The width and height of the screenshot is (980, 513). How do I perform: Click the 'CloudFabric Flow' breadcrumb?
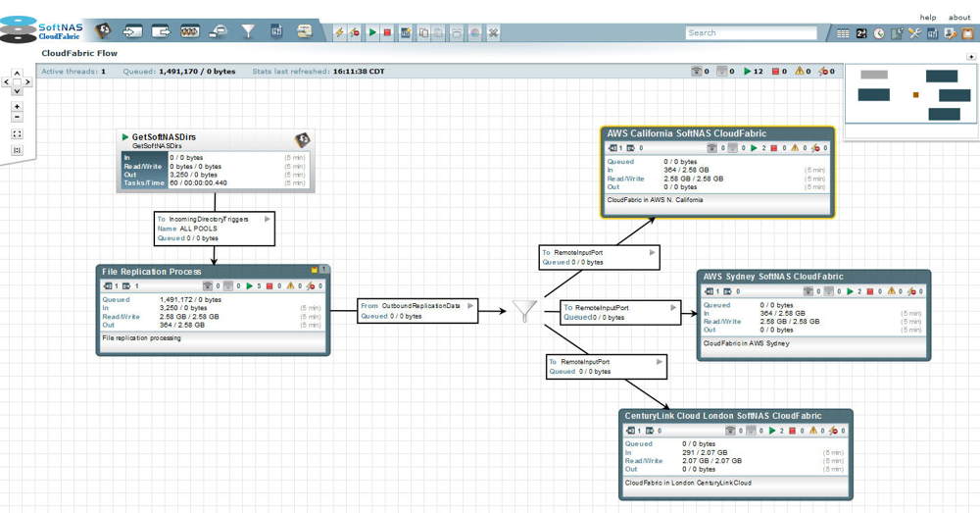(x=79, y=53)
